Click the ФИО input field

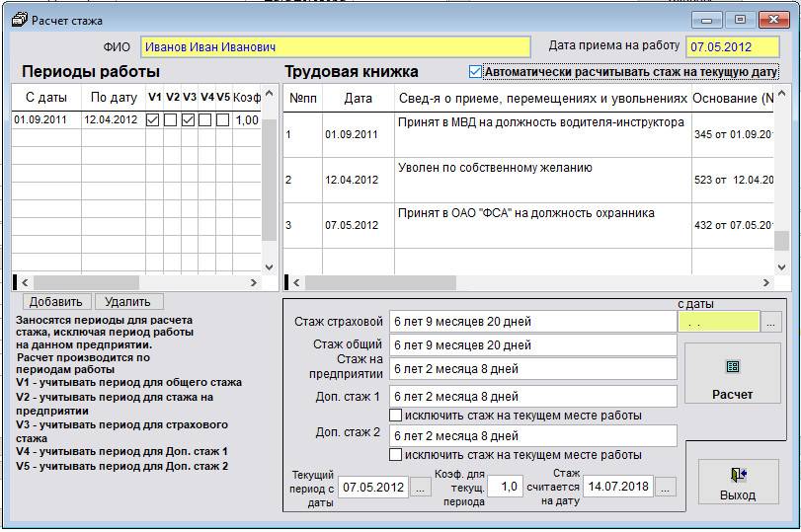tap(336, 46)
